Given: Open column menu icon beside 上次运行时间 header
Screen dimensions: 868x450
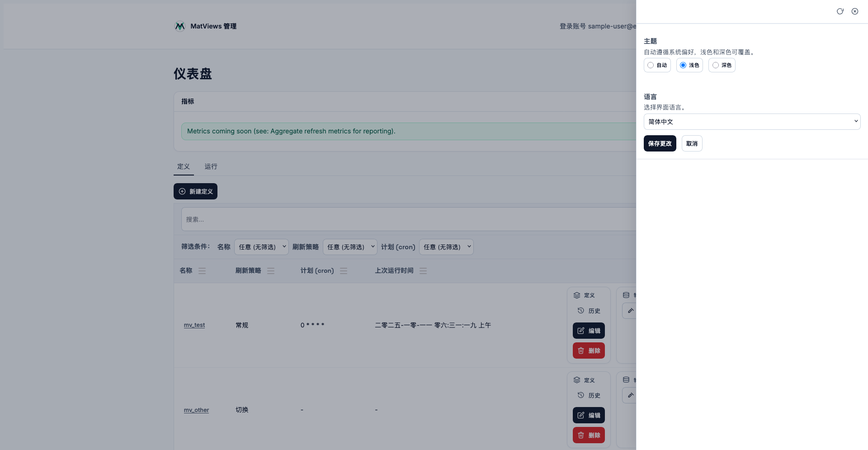Looking at the screenshot, I should tap(423, 271).
